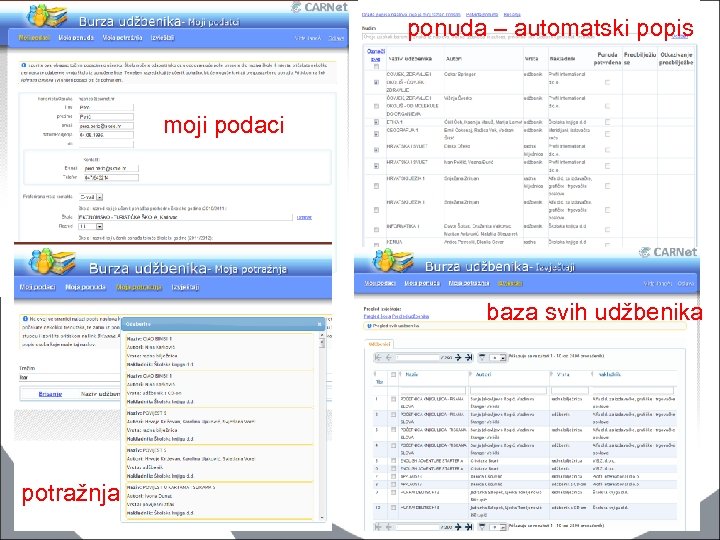Open Moja ponuda menu in Moji podaci panel

(76, 38)
